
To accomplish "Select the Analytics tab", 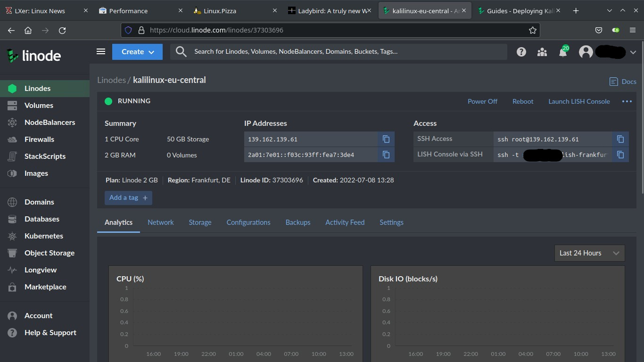I will 118,222.
